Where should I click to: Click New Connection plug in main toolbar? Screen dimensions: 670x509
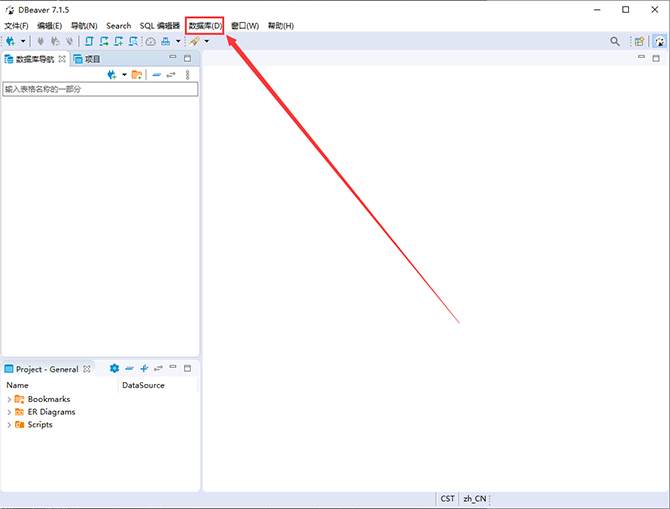(11, 41)
